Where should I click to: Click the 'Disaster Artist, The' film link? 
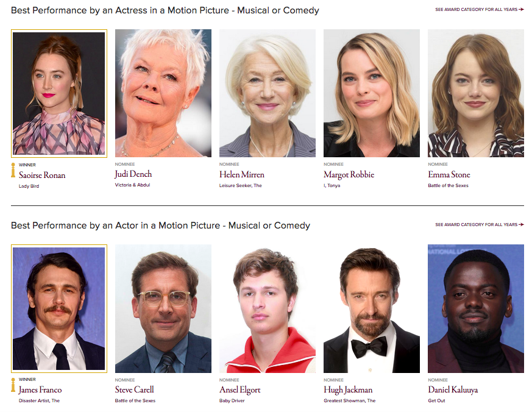(x=39, y=401)
